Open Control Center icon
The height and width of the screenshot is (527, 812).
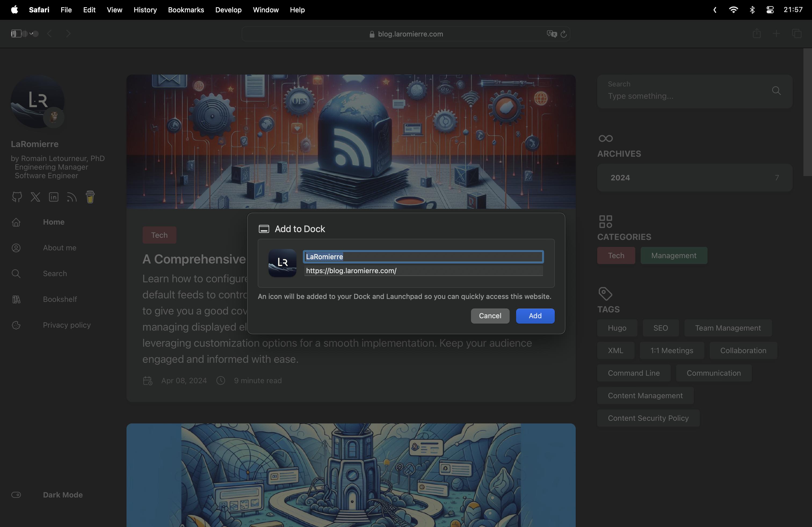click(x=770, y=10)
